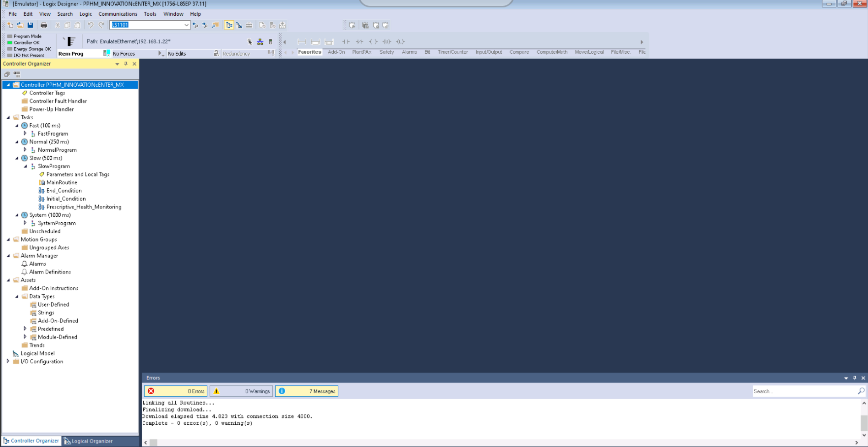
Task: Insert a new rung element
Action: (x=302, y=42)
